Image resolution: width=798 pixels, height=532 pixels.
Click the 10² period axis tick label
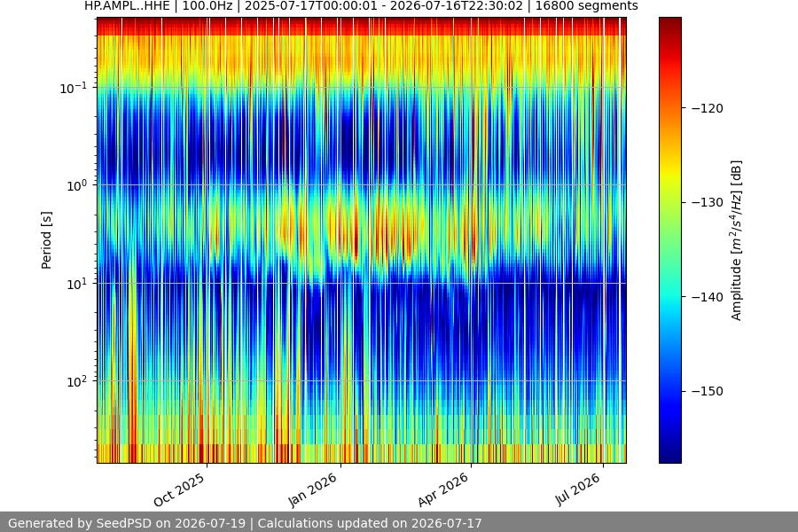click(76, 381)
